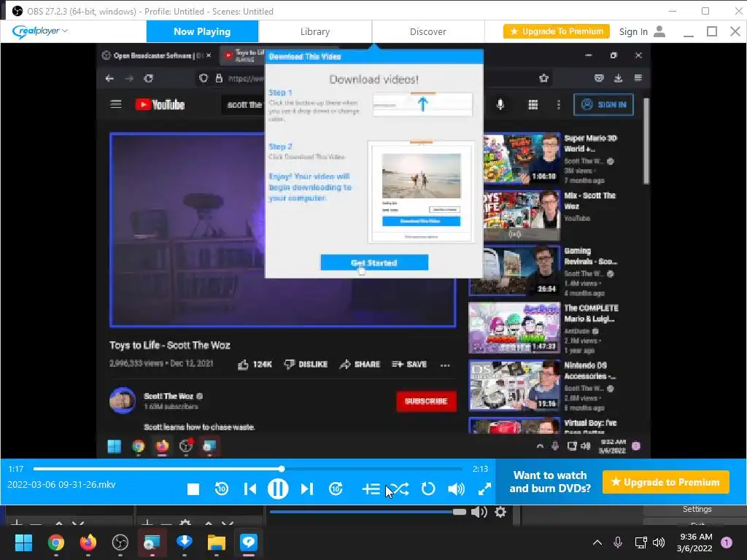The width and height of the screenshot is (747, 560).
Task: Open the clock showing 9:36 AM
Action: 694,542
